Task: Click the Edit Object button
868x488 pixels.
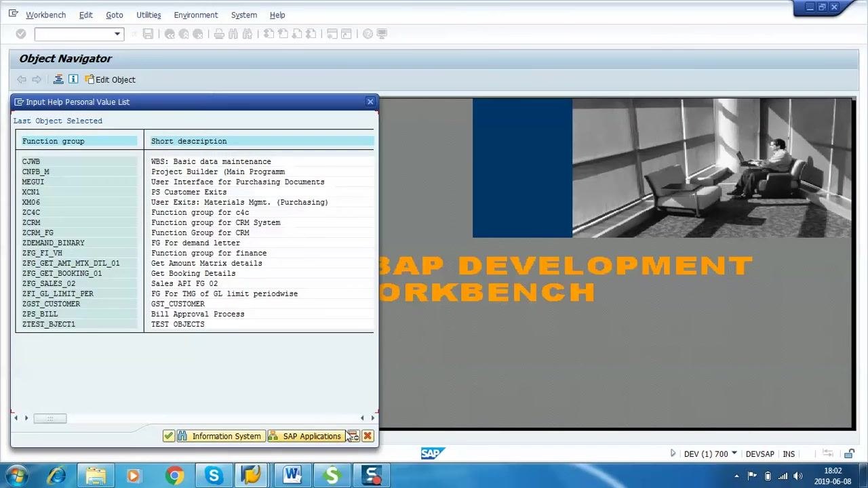Action: click(110, 79)
